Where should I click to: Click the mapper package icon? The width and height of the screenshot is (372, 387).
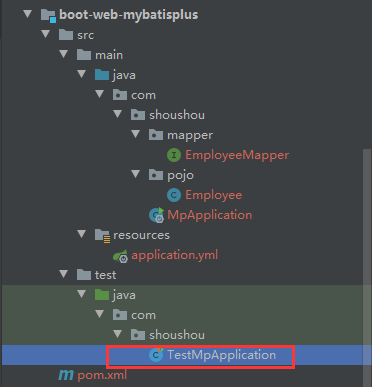156,135
